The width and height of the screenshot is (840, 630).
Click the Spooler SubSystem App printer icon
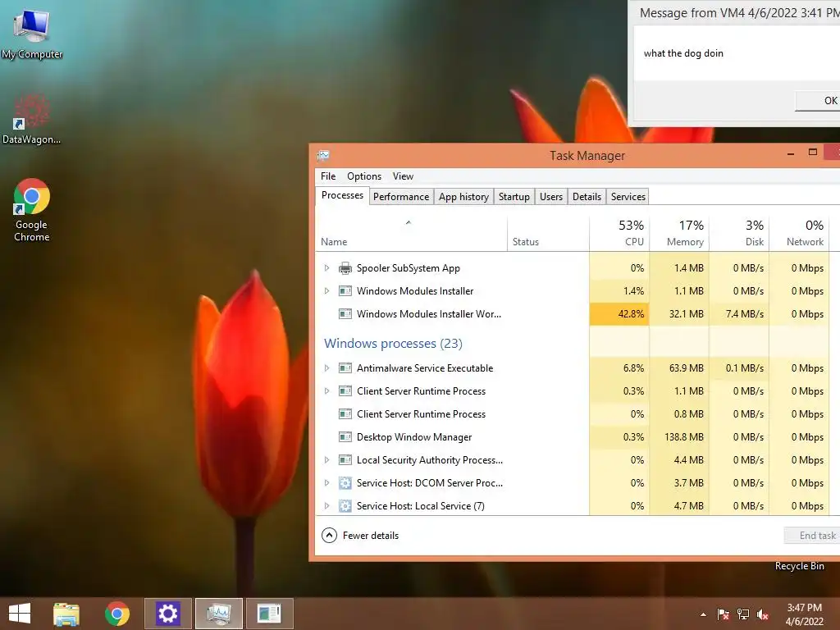coord(345,268)
